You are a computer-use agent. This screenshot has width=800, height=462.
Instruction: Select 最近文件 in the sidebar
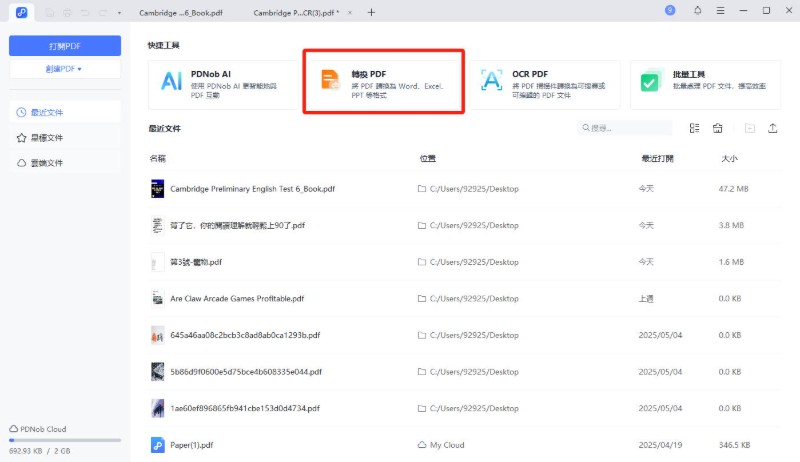coord(65,112)
